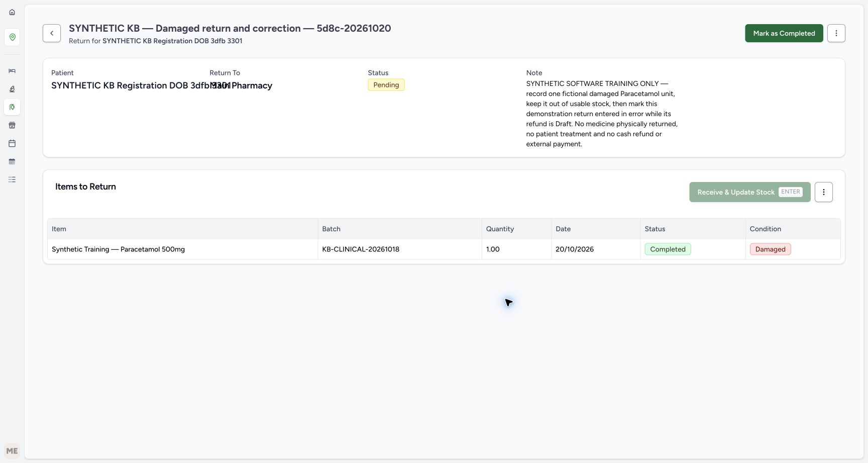Go to home via sidebar house icon
Image resolution: width=868 pixels, height=463 pixels.
click(12, 12)
